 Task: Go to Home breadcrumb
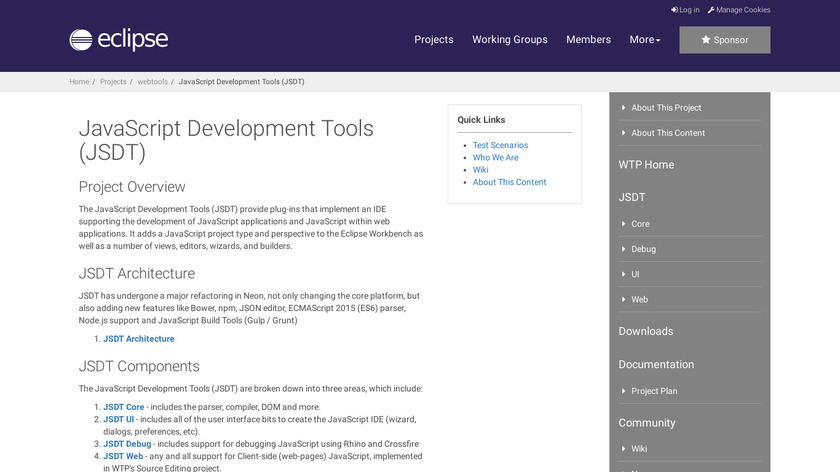click(x=79, y=81)
